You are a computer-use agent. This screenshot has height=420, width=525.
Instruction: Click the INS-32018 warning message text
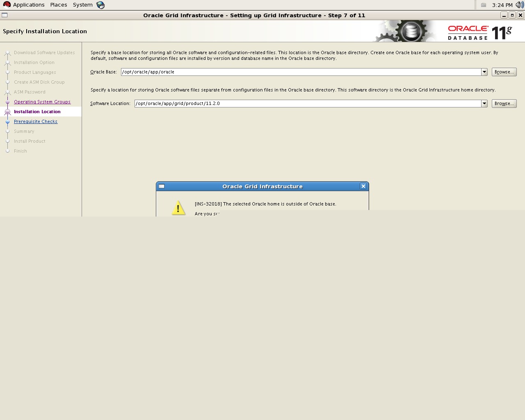265,204
